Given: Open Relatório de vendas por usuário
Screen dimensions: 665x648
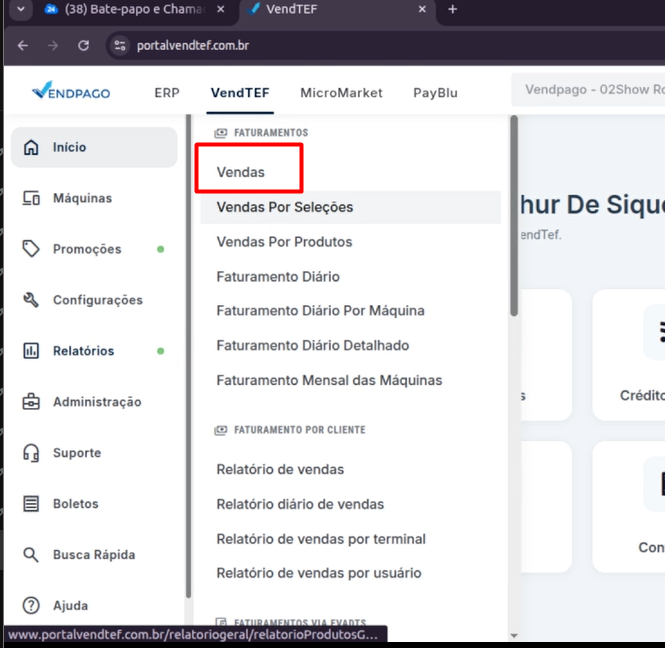Looking at the screenshot, I should tap(319, 573).
